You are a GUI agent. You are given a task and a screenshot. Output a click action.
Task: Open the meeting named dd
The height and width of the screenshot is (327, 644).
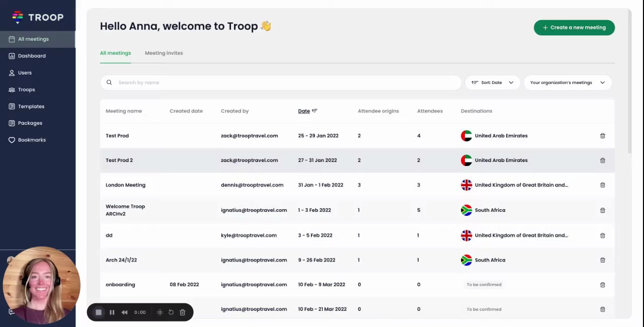[109, 235]
